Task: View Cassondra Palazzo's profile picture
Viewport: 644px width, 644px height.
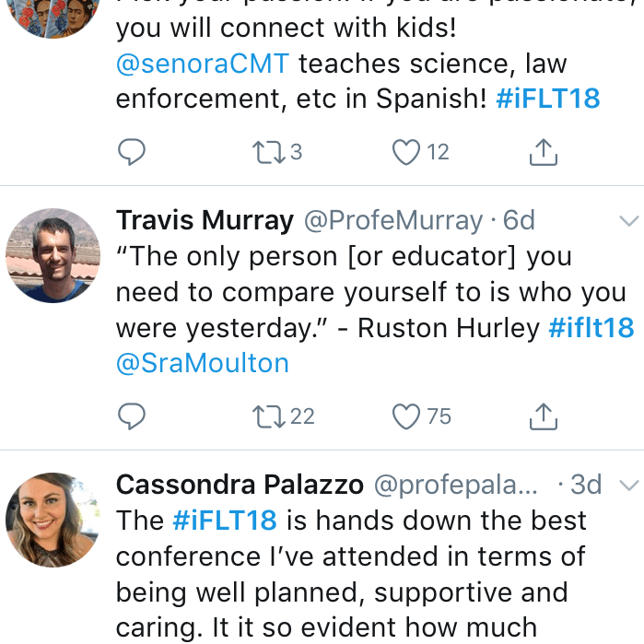Action: 53,519
